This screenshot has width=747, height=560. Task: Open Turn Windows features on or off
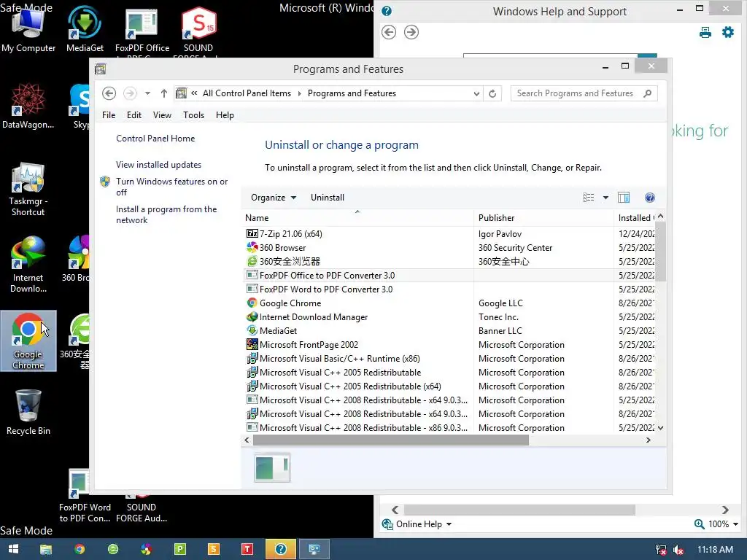tap(171, 187)
